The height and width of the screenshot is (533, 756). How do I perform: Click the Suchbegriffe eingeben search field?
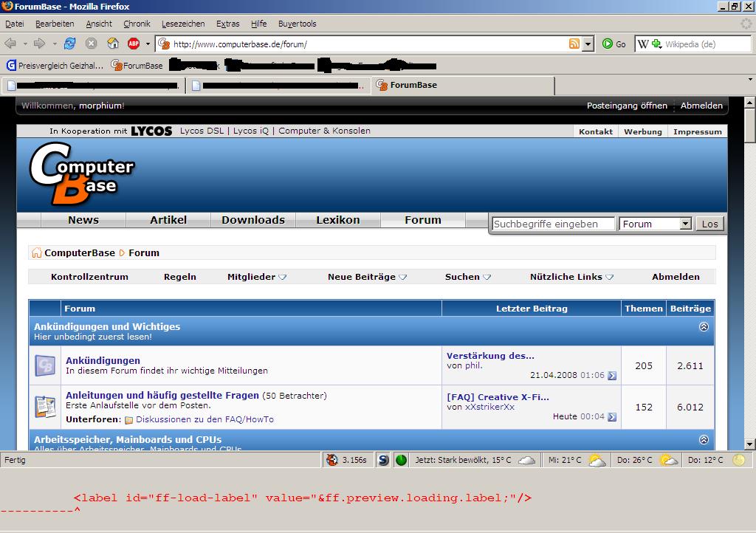click(x=553, y=224)
